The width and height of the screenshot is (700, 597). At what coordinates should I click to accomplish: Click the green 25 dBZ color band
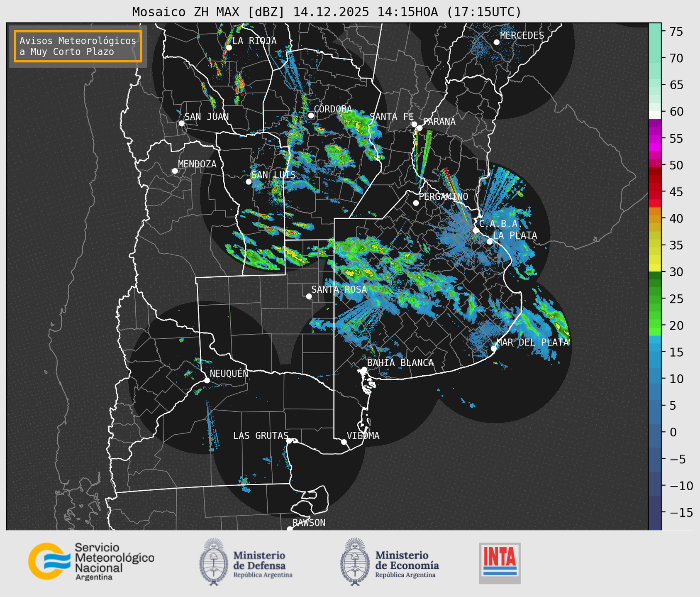655,299
